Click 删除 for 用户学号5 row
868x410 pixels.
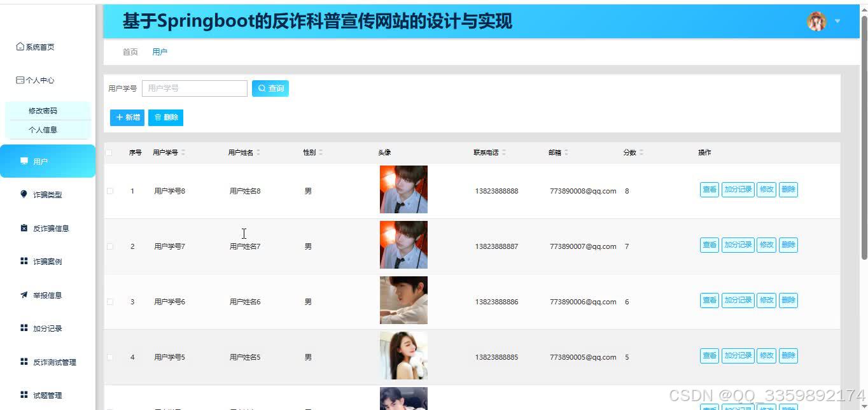788,356
